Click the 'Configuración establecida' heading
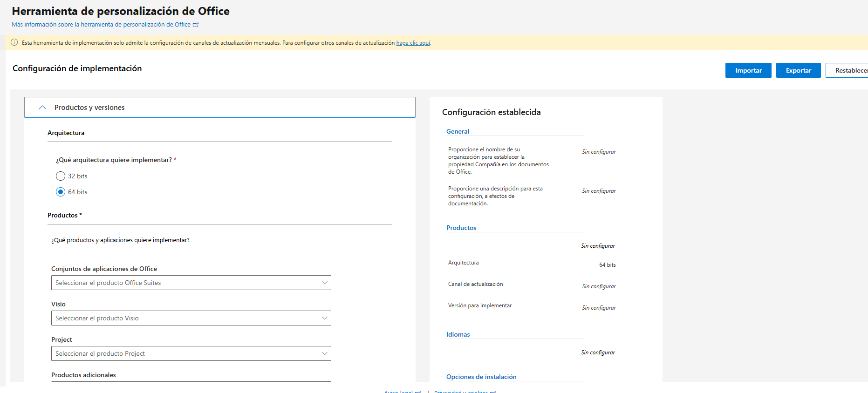Screen dimensions: 868x393 point(492,112)
